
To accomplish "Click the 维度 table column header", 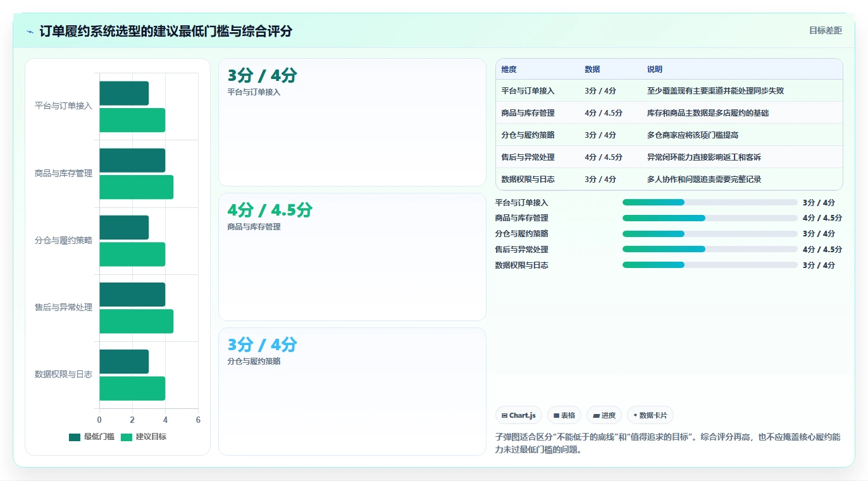I will (x=509, y=70).
